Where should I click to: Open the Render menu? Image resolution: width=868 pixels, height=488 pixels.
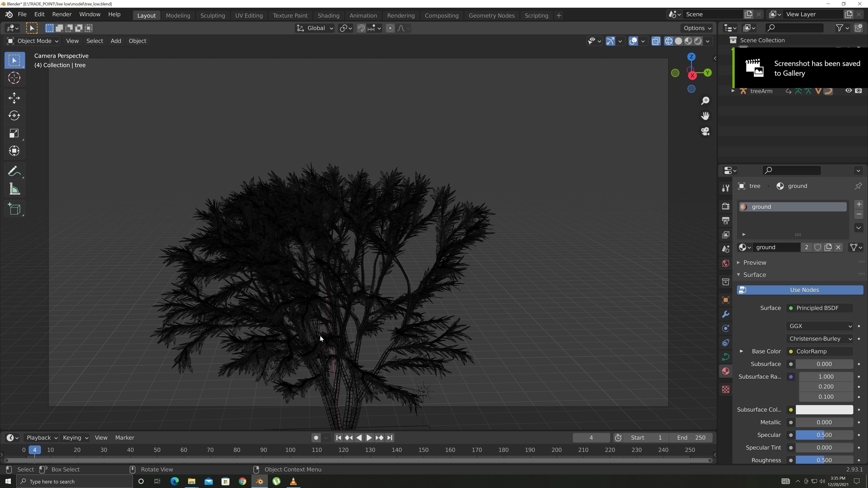click(x=62, y=14)
